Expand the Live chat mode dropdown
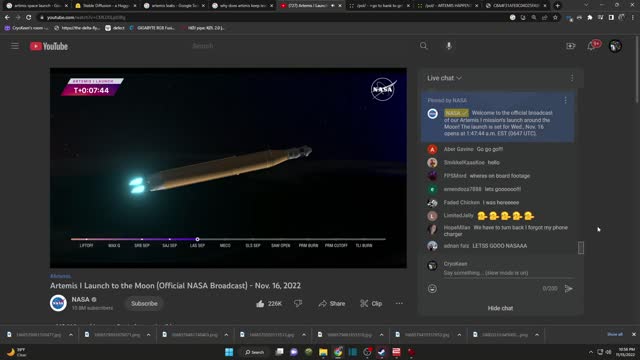Screen dimensions: 640x360 444,78
